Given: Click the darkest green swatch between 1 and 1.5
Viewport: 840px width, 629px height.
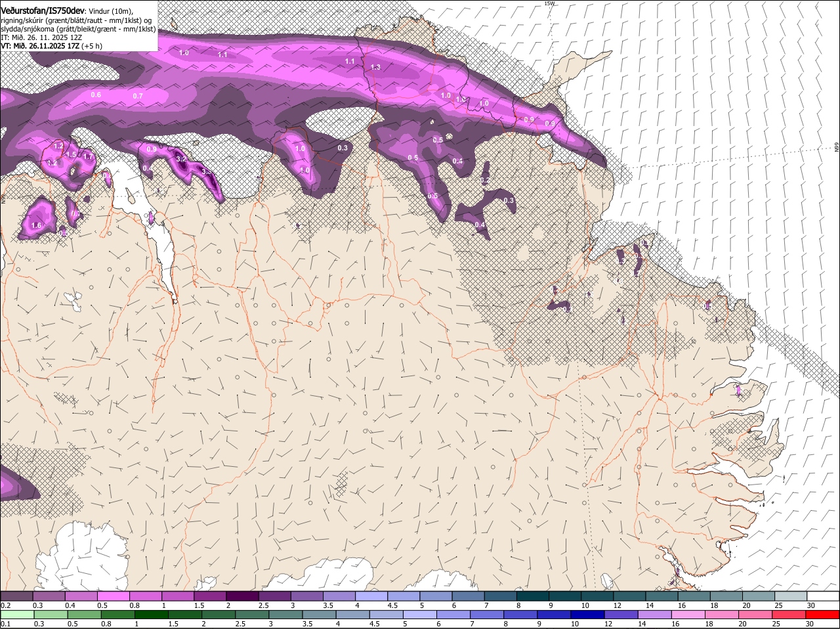Looking at the screenshot, I should (x=151, y=615).
